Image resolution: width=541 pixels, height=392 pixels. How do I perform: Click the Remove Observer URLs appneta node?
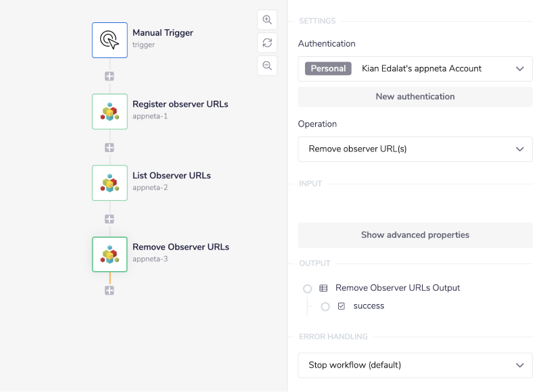109,254
